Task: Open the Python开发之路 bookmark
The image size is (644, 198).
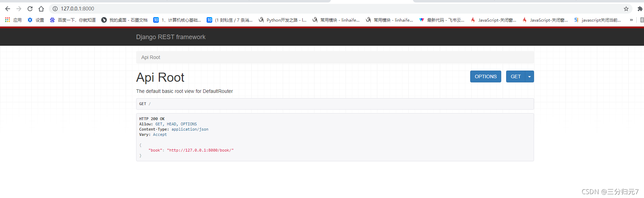Action: tap(282, 20)
